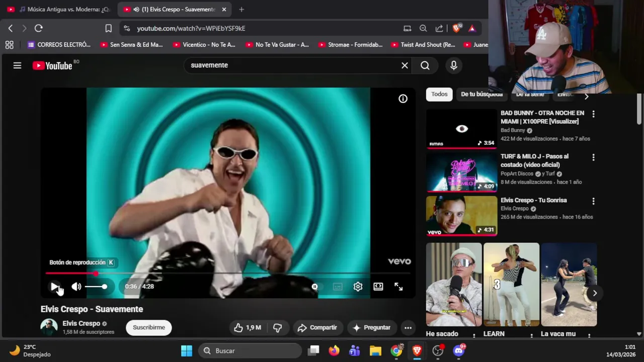Open the Turf & Milo J video title
The width and height of the screenshot is (644, 362).
(x=534, y=160)
